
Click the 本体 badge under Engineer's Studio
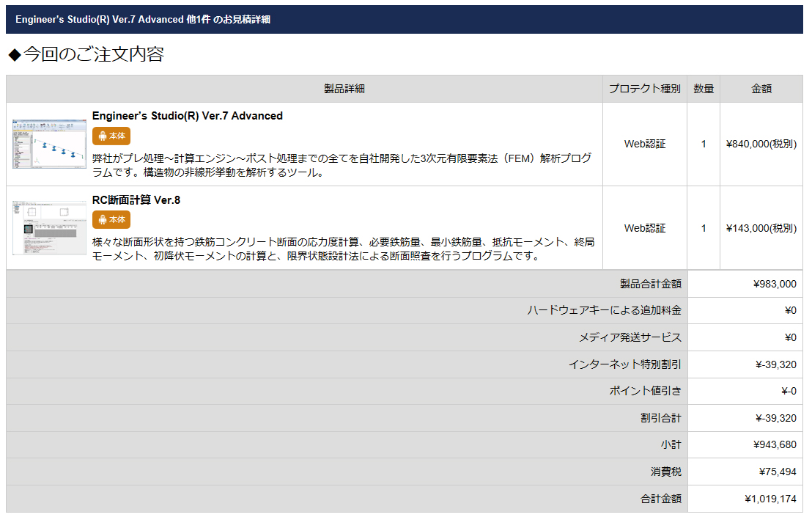(111, 136)
